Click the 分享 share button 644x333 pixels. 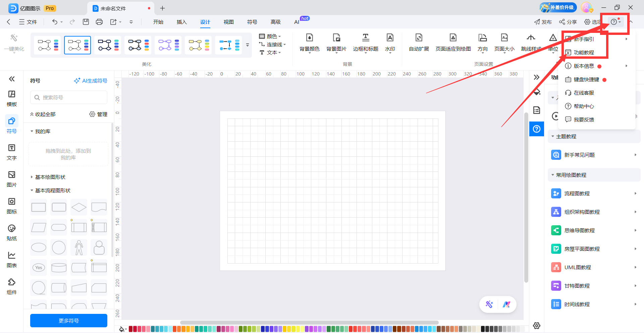pyautogui.click(x=568, y=22)
